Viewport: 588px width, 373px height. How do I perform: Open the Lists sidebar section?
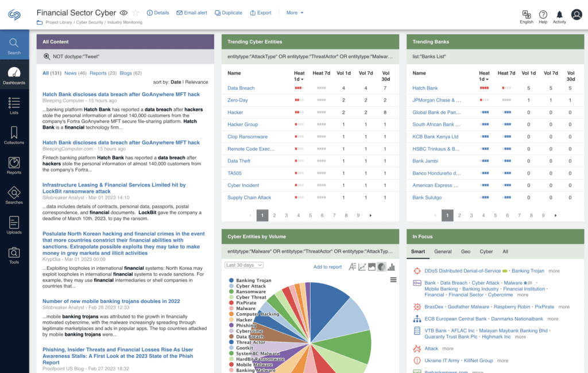[x=14, y=106]
